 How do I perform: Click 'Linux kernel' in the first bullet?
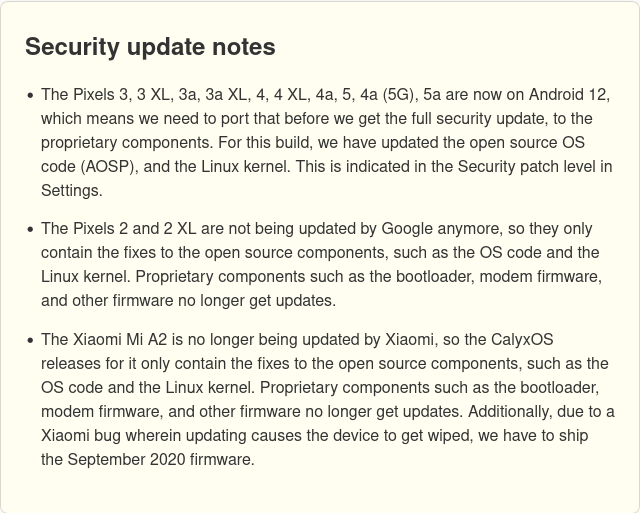tap(245, 167)
